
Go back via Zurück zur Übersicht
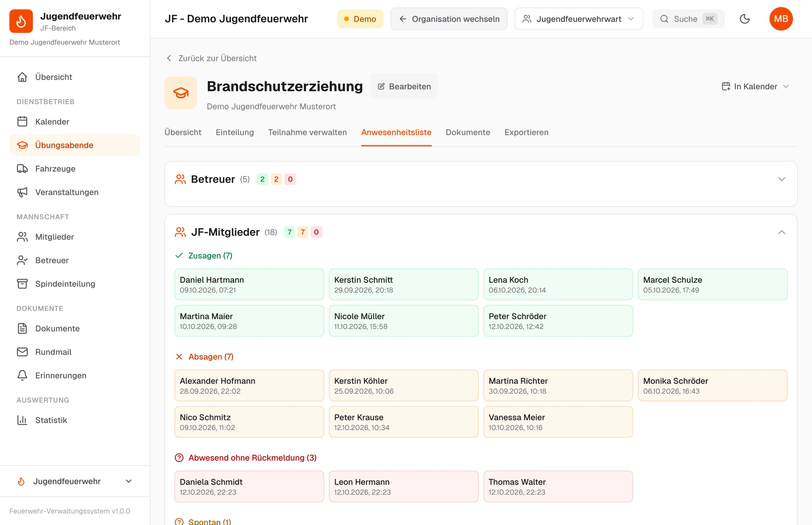(211, 58)
